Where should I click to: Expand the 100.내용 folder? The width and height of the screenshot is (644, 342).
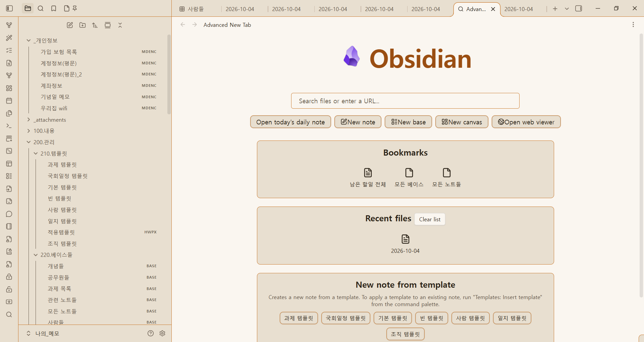tap(29, 131)
